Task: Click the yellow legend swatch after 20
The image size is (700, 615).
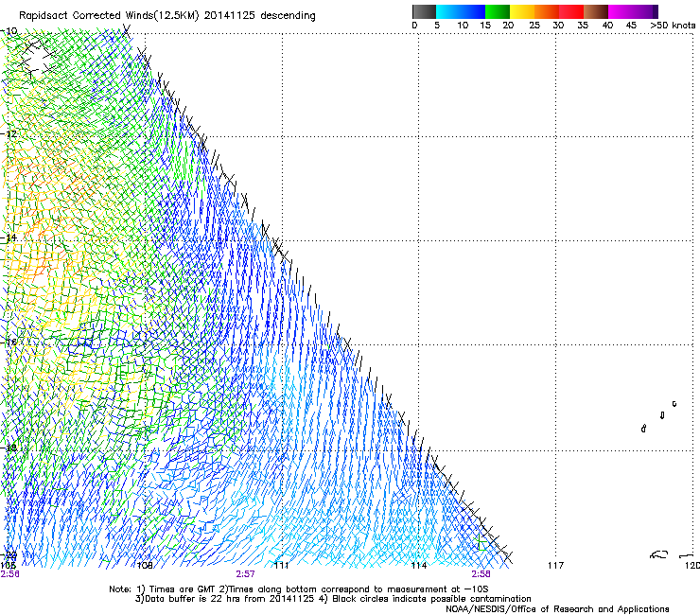Action: pos(522,11)
